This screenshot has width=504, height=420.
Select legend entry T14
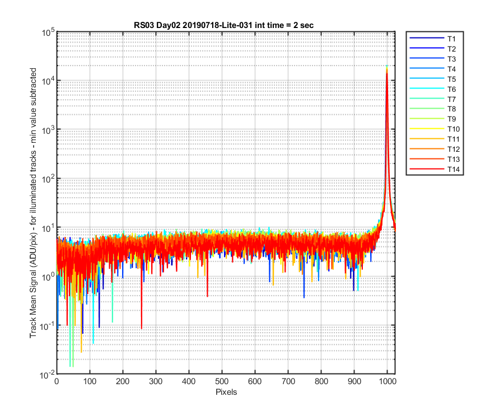pyautogui.click(x=435, y=169)
